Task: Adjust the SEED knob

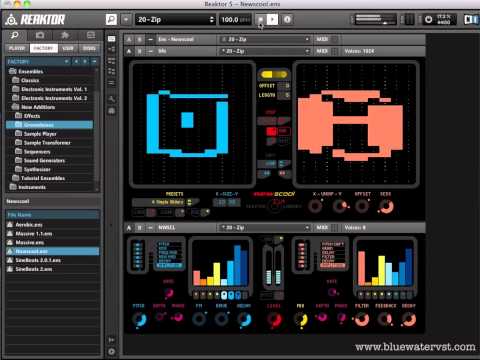Action: click(x=386, y=206)
